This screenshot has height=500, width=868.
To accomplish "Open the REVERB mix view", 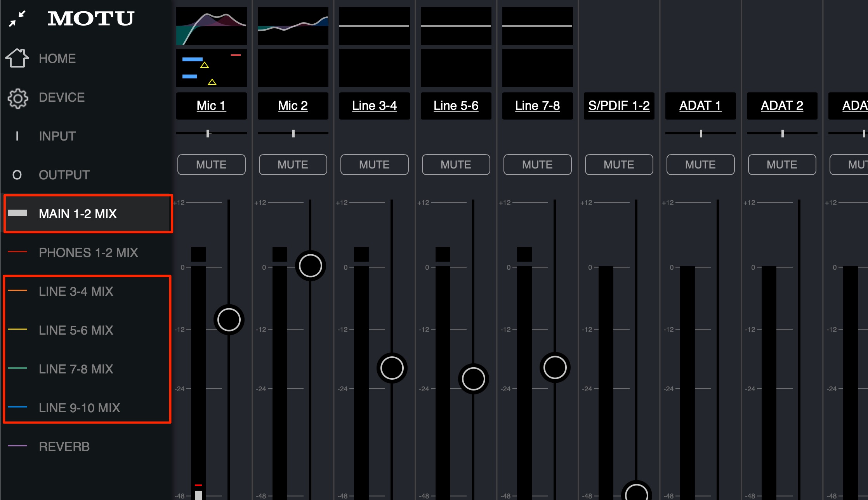I will point(86,447).
